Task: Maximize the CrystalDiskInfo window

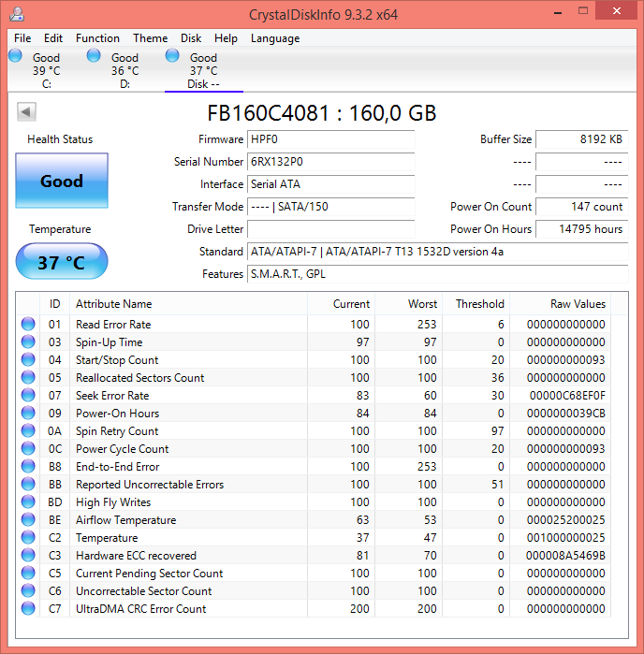Action: tap(582, 11)
